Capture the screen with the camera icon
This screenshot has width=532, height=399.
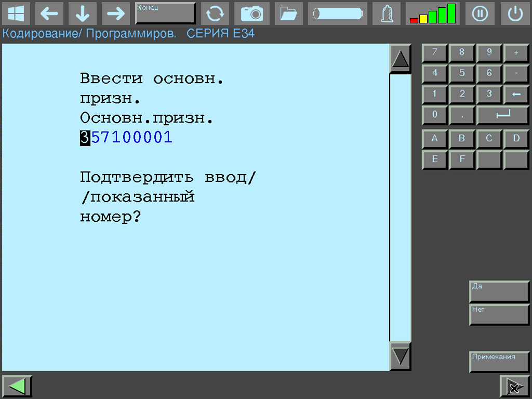pyautogui.click(x=252, y=14)
